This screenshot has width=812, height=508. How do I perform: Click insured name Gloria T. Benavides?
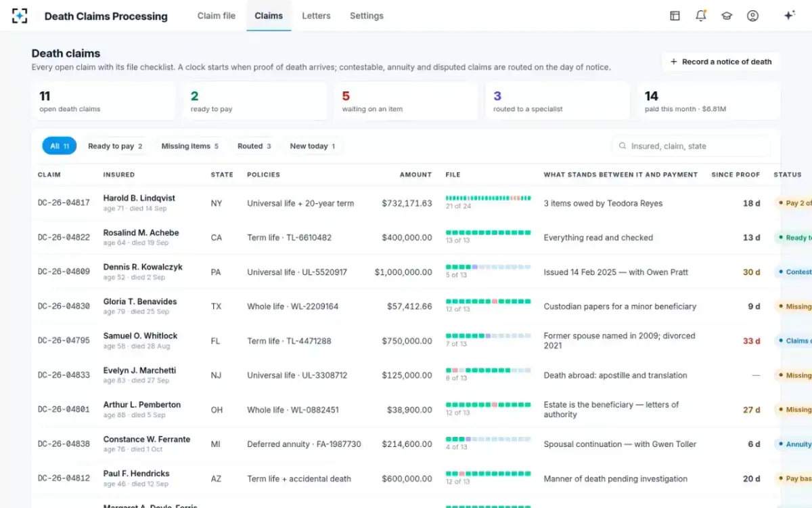[140, 301]
